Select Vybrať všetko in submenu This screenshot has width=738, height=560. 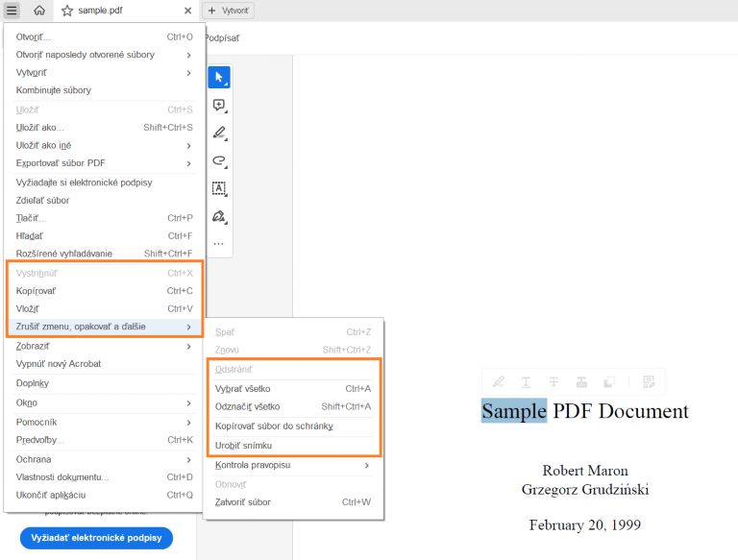click(293, 389)
